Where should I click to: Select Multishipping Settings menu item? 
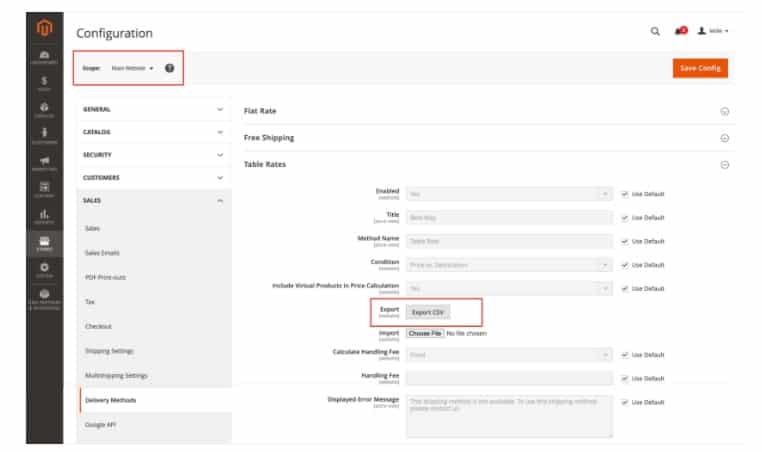click(x=116, y=375)
